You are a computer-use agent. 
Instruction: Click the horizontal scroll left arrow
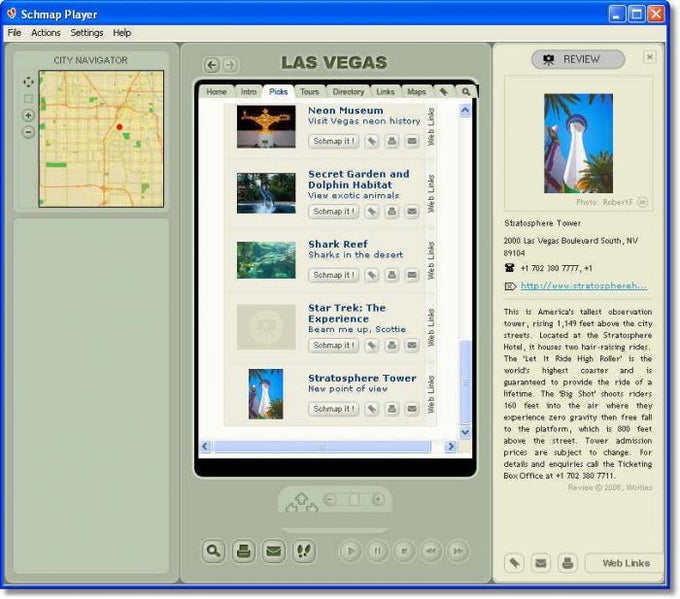coord(206,446)
